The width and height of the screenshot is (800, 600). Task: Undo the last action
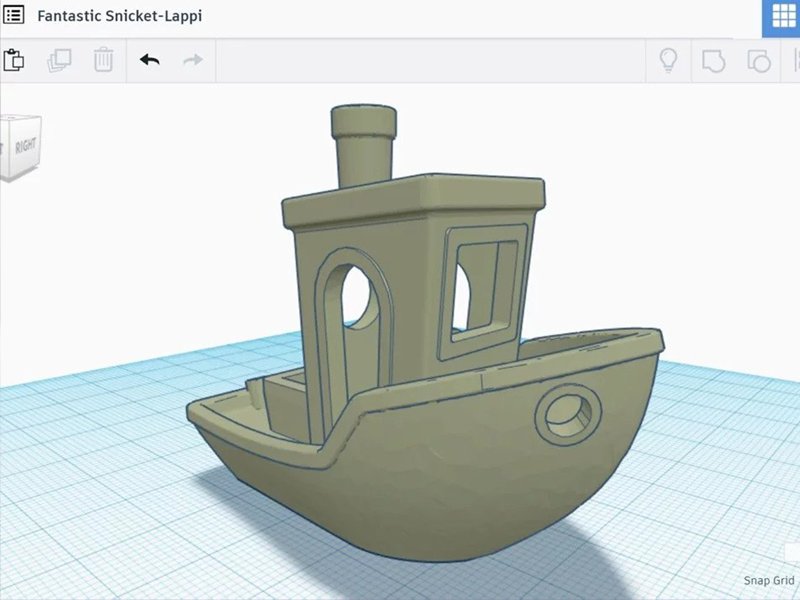pos(148,60)
